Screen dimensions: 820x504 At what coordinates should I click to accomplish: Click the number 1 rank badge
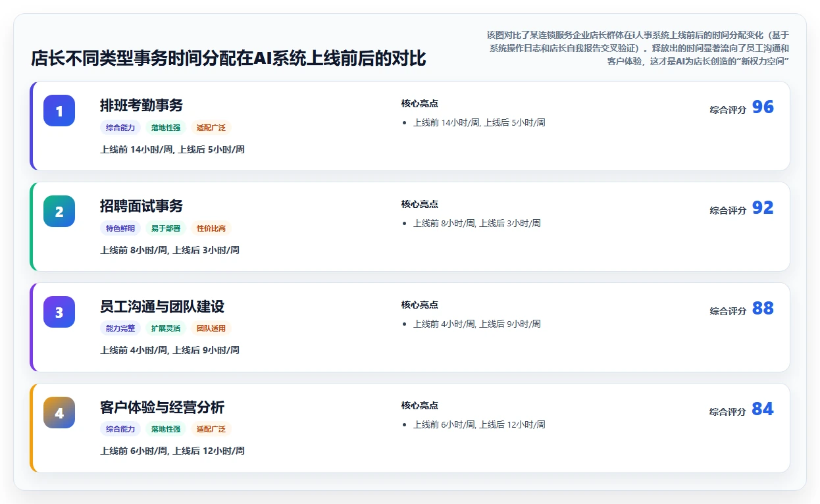point(59,111)
